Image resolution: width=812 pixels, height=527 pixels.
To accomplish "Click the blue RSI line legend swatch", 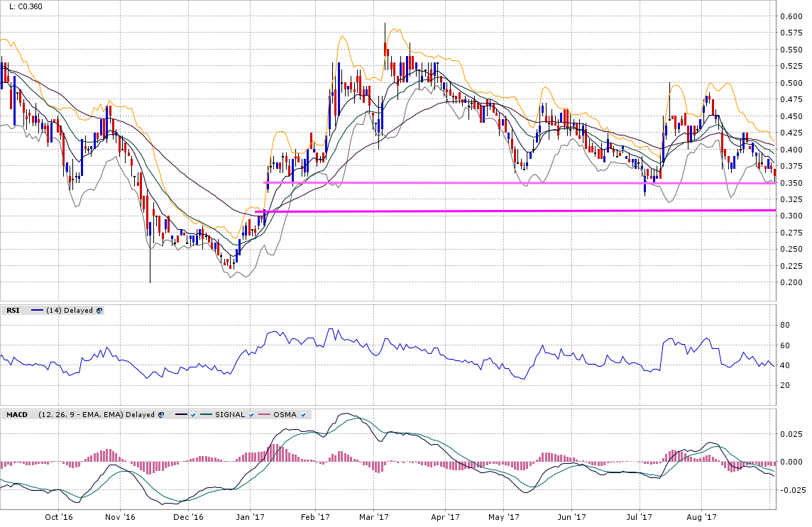I will 37,311.
